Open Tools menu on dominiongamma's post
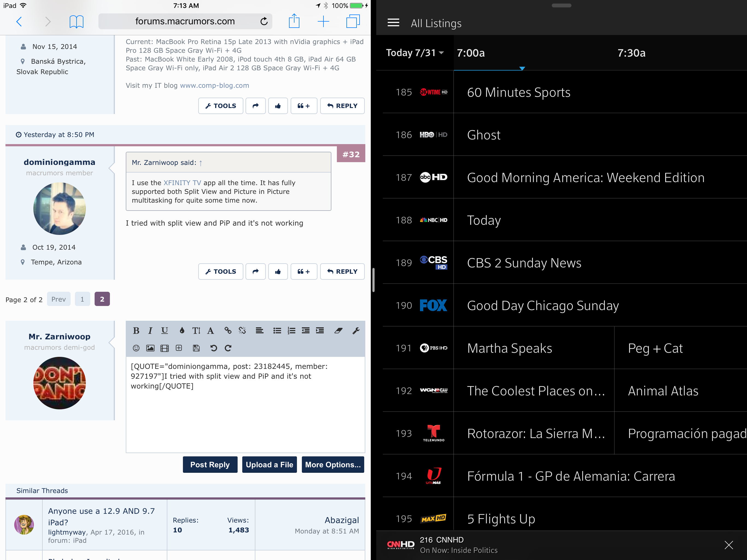This screenshot has width=747, height=560. pos(221,272)
